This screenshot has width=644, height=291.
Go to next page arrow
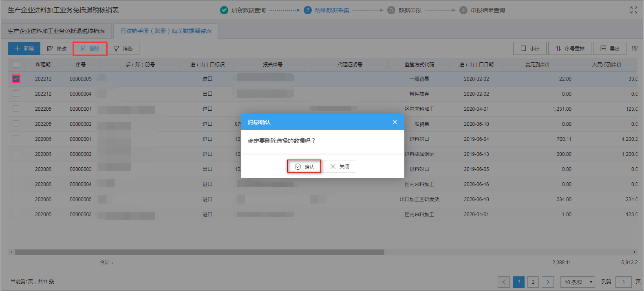pyautogui.click(x=548, y=282)
